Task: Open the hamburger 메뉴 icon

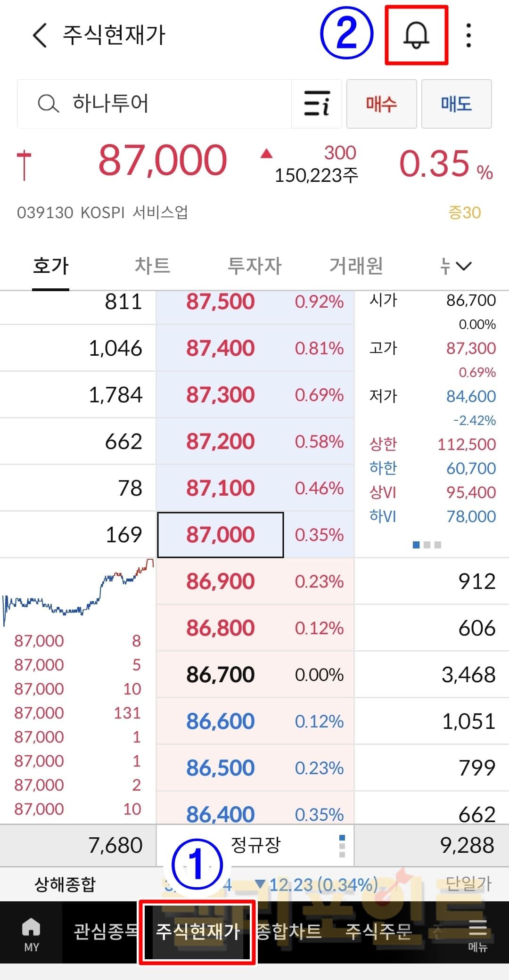Action: pyautogui.click(x=477, y=933)
